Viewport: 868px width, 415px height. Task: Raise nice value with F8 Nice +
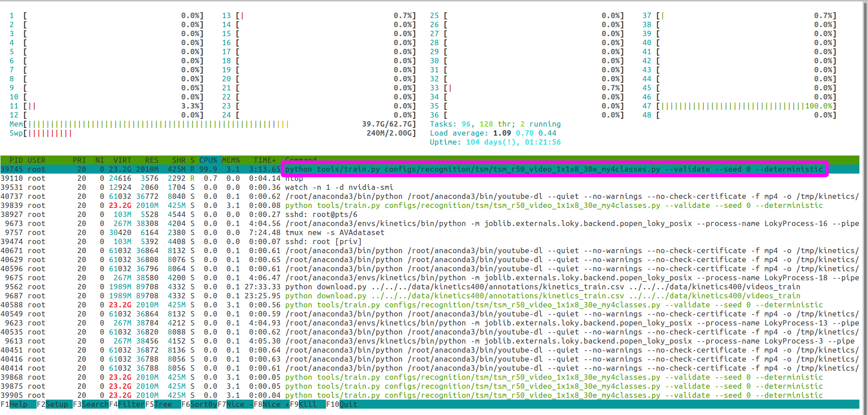pyautogui.click(x=271, y=404)
